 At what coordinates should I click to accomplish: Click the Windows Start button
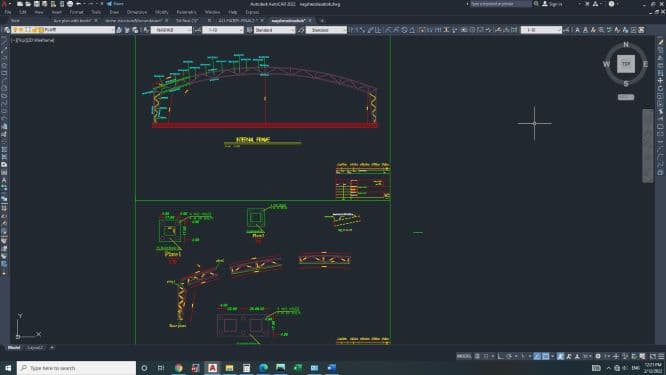pos(8,368)
